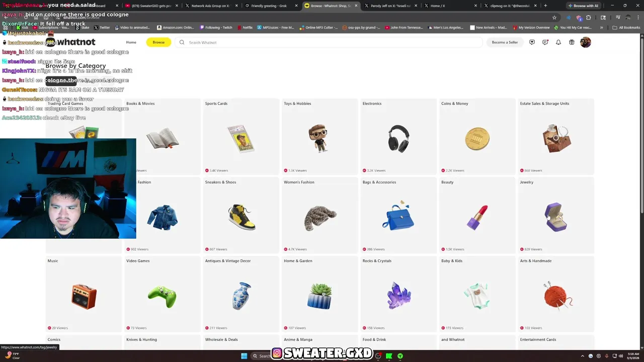Image resolution: width=644 pixels, height=362 pixels.
Task: Go to Whatnot Home
Action: [131, 42]
